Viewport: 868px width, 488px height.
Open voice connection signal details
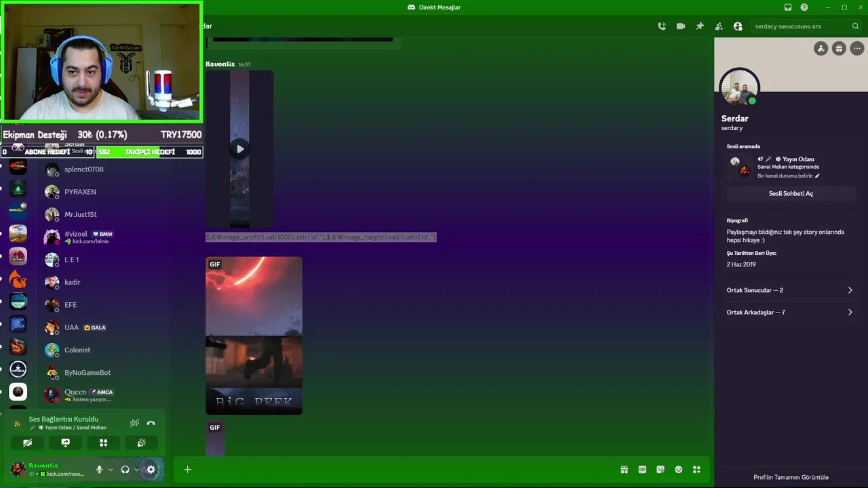point(18,423)
